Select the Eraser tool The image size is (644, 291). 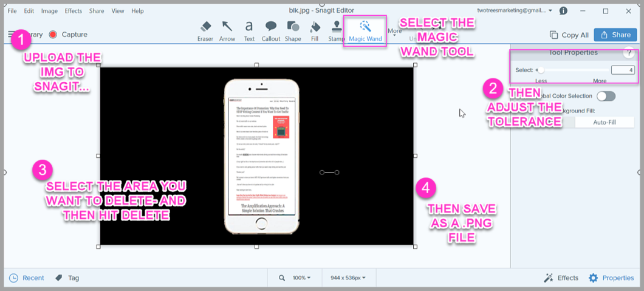click(205, 32)
